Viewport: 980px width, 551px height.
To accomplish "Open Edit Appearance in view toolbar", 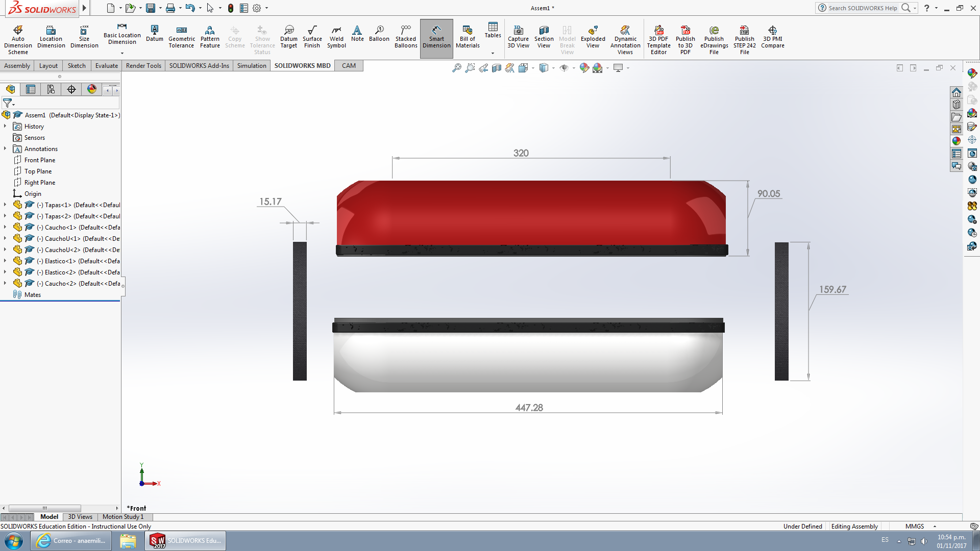I will pos(584,68).
